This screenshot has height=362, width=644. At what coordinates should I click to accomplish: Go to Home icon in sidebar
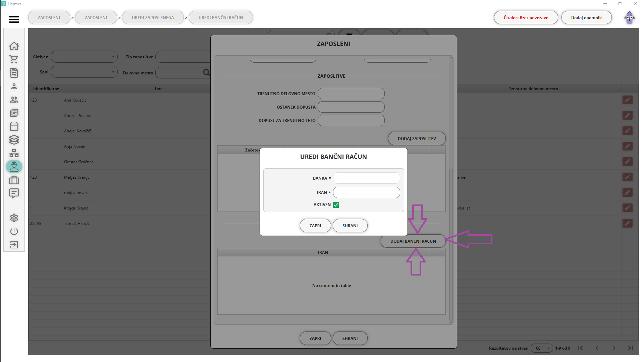14,46
